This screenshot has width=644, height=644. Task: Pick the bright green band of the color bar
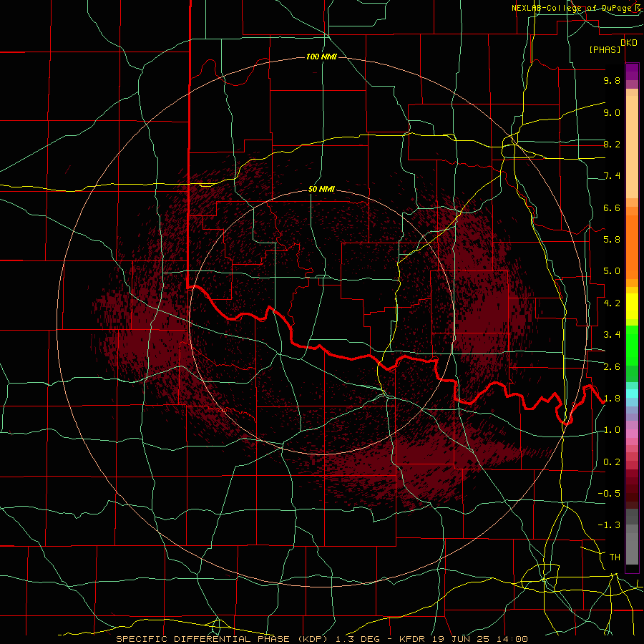(632, 345)
